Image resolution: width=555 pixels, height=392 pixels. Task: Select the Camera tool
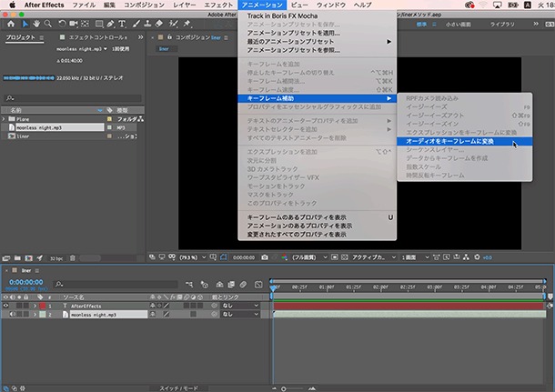tap(74, 24)
